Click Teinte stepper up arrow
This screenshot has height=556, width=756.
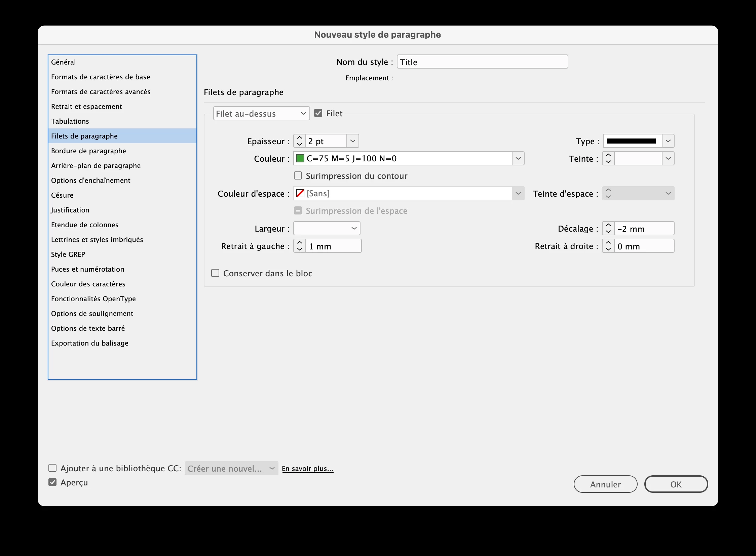point(608,155)
